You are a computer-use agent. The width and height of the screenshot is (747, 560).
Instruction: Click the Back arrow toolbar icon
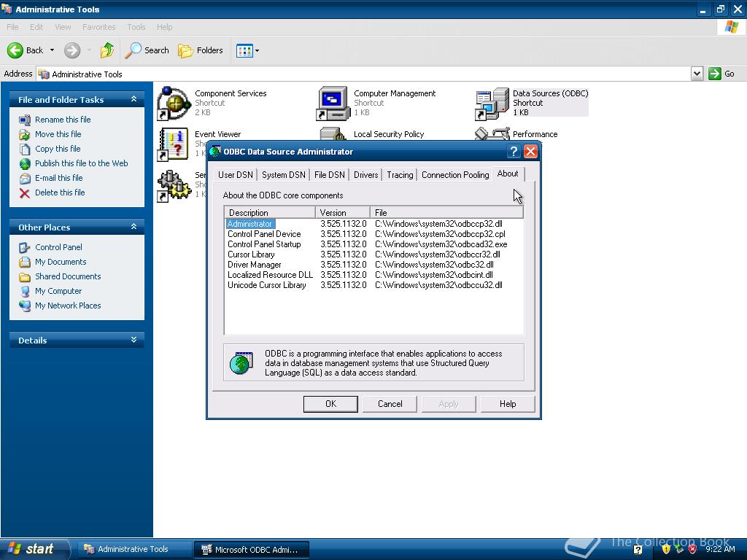click(15, 50)
